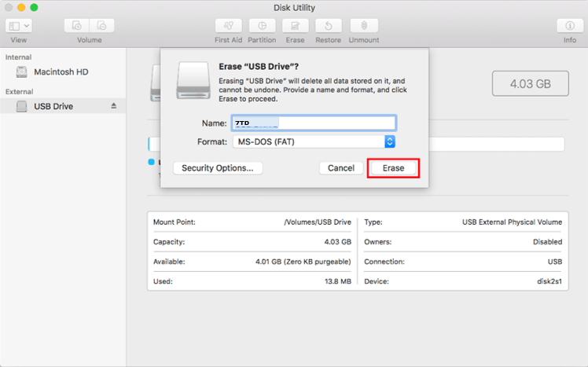Click the 4.03 GB capacity box
This screenshot has height=367, width=588.
coord(531,83)
